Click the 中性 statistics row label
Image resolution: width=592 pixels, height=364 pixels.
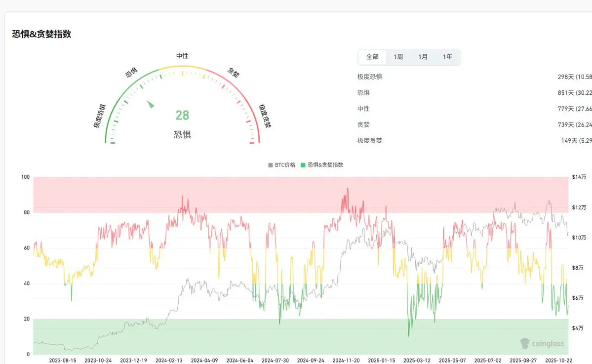[363, 109]
